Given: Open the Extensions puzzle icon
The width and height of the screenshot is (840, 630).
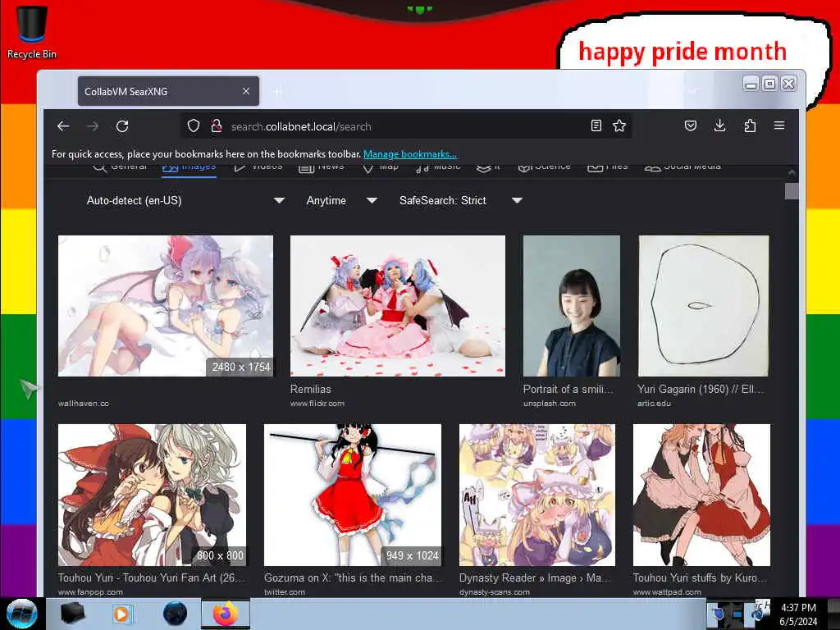Looking at the screenshot, I should (x=750, y=126).
